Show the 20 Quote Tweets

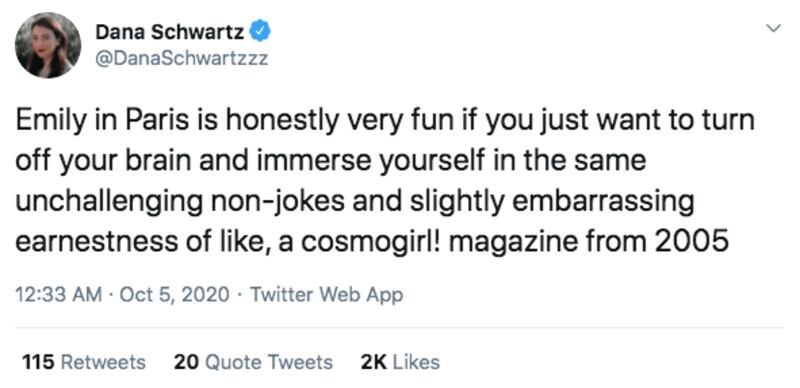coord(253,362)
